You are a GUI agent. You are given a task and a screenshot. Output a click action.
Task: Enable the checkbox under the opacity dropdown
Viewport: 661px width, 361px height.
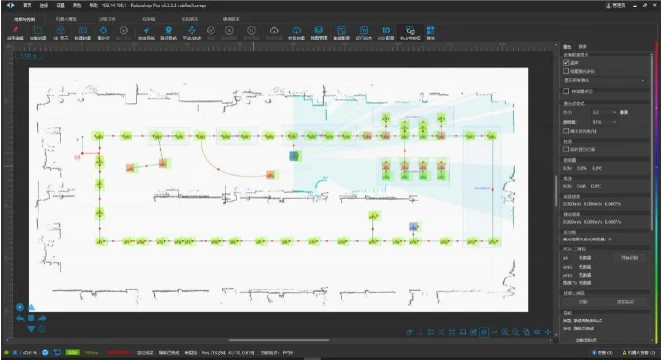tap(566, 131)
